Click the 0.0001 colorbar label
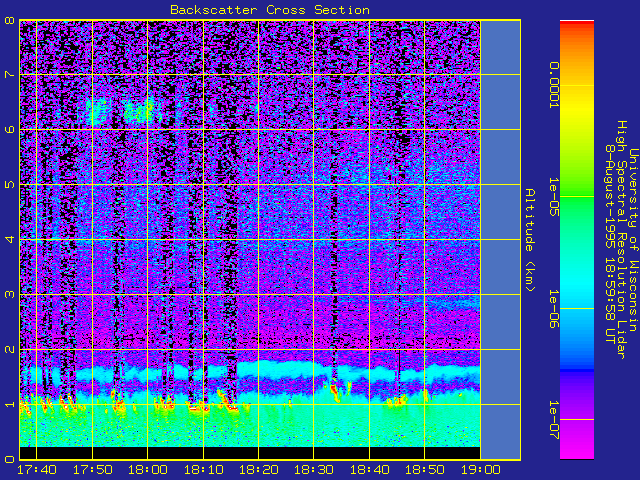Image resolution: width=640 pixels, height=480 pixels. click(553, 85)
